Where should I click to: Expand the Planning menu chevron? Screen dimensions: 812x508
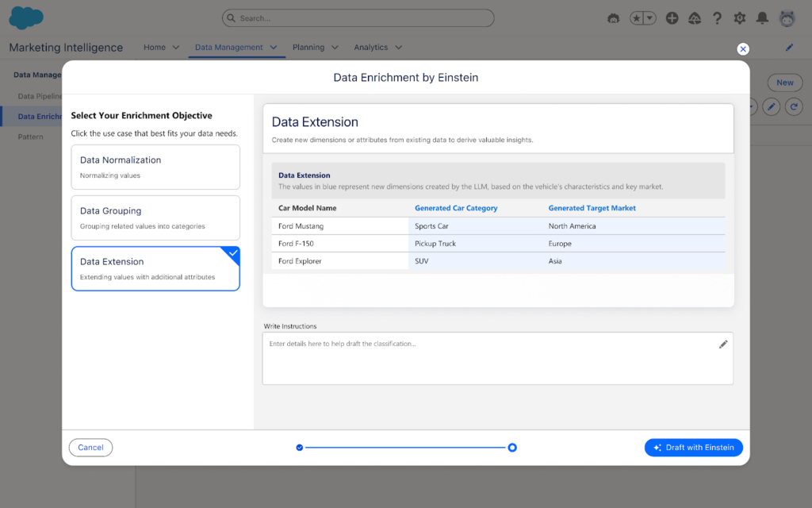(335, 48)
